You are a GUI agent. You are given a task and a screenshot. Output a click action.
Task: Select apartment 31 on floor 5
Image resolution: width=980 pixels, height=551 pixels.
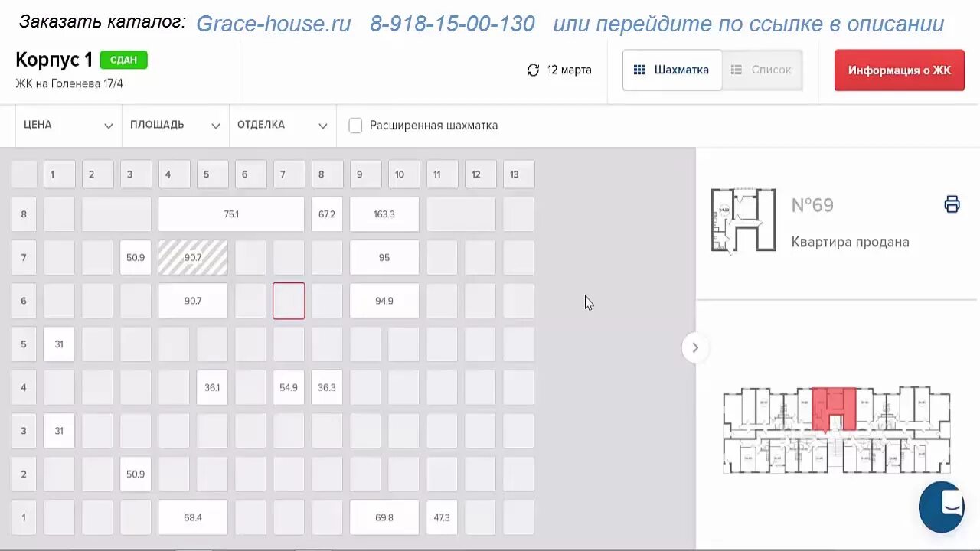click(59, 344)
